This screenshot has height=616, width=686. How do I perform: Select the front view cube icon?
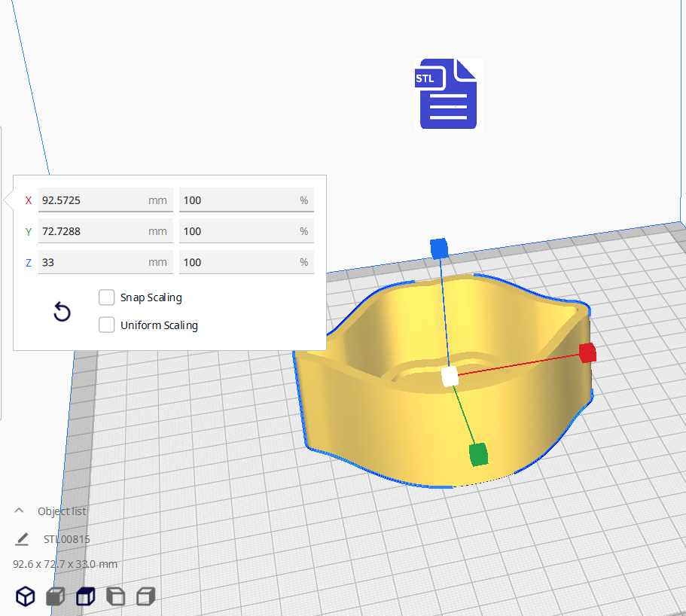[56, 596]
